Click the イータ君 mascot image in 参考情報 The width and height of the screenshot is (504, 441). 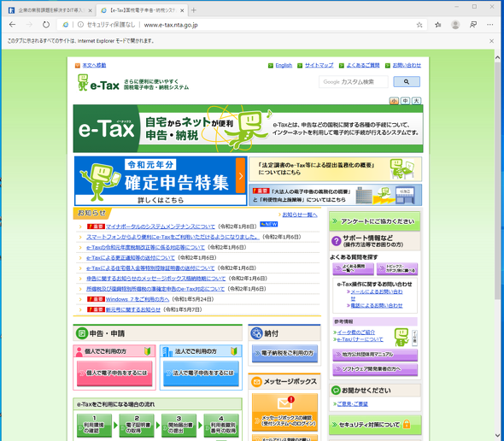[401, 337]
